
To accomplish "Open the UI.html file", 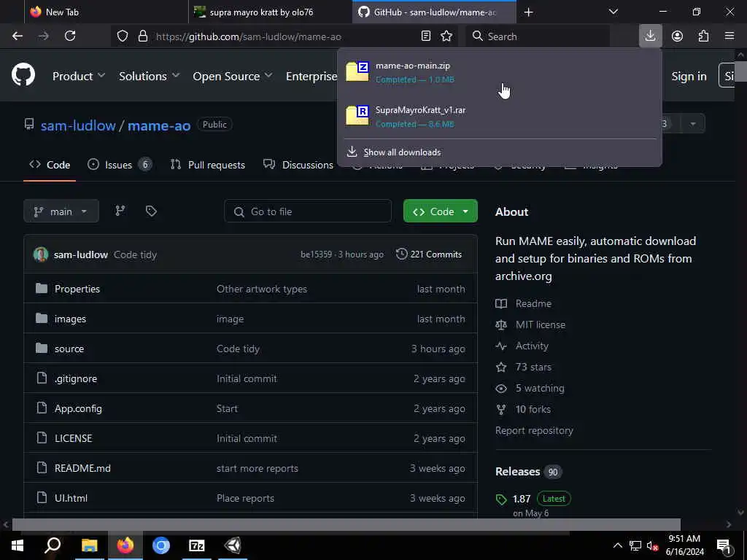I will pyautogui.click(x=71, y=498).
